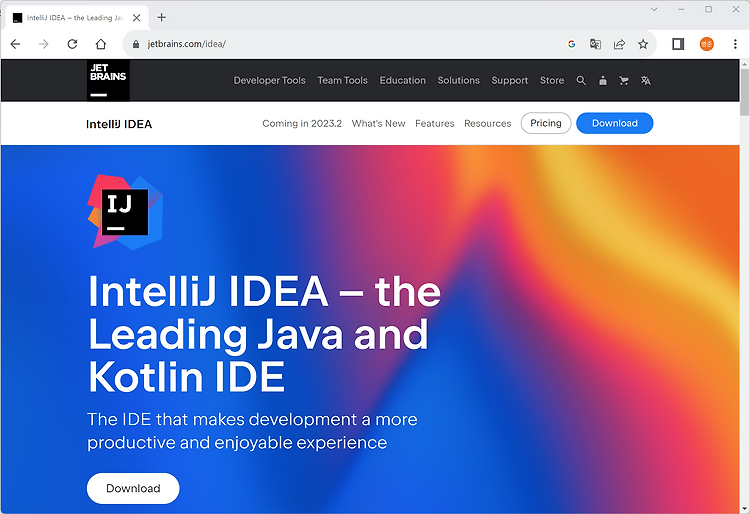Open the Coming in 2023.2 link
This screenshot has width=750, height=514.
[302, 123]
